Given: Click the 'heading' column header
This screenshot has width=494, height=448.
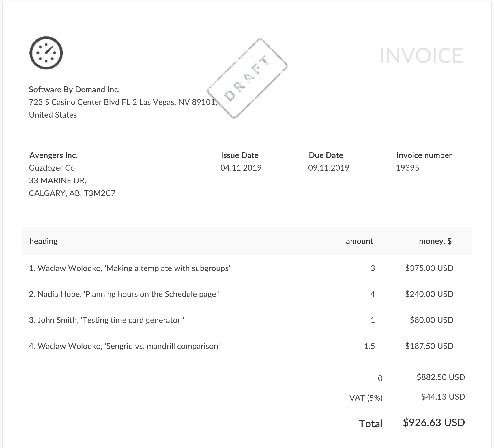Looking at the screenshot, I should [44, 241].
